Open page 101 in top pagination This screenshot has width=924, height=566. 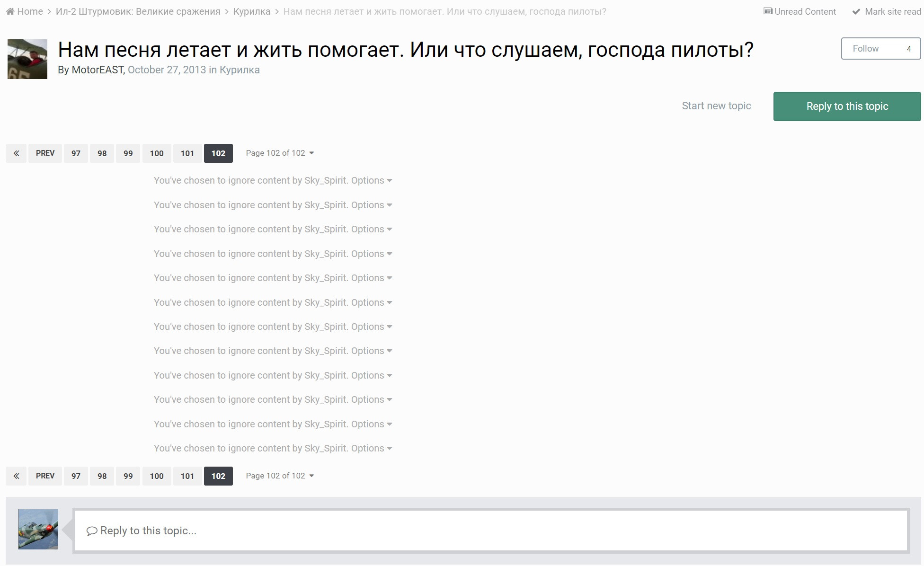[x=187, y=153]
